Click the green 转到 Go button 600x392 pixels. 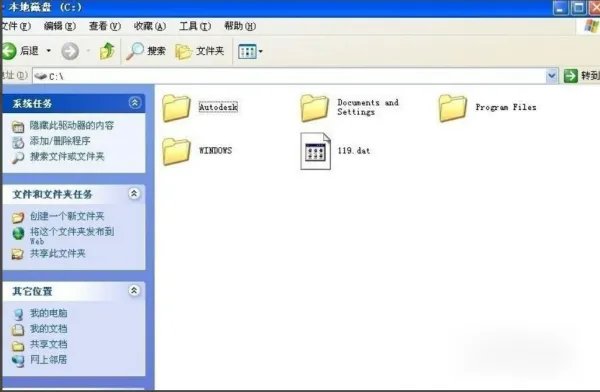tap(581, 76)
